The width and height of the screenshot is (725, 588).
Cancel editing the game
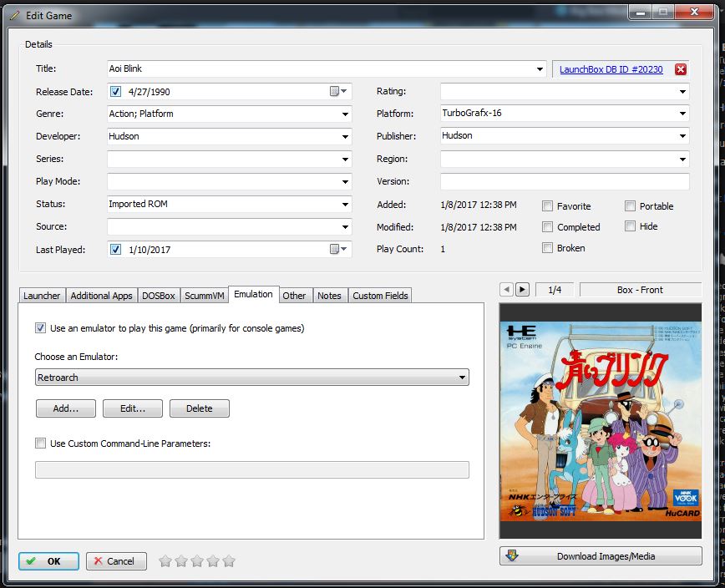116,561
